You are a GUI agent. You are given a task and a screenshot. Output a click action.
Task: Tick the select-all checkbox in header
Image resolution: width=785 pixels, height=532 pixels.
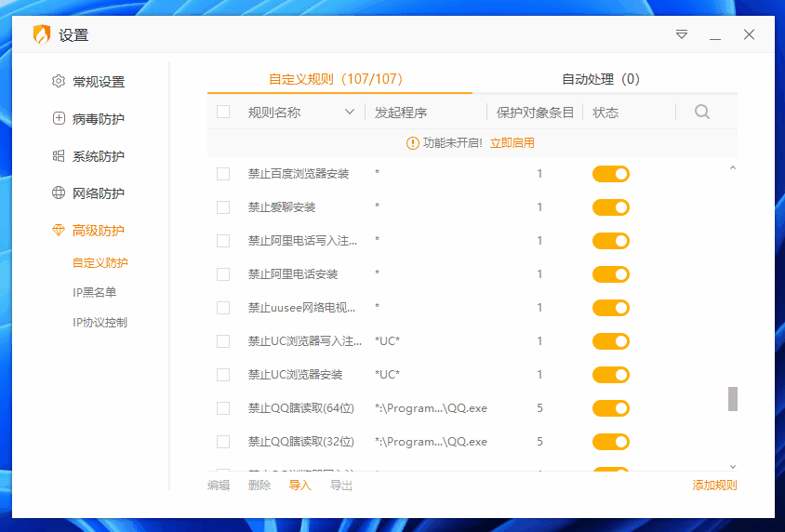223,112
